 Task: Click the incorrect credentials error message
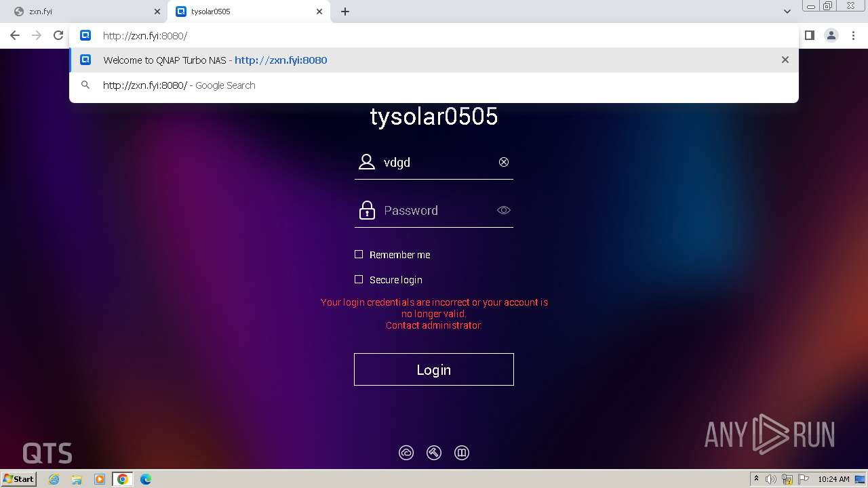[434, 314]
